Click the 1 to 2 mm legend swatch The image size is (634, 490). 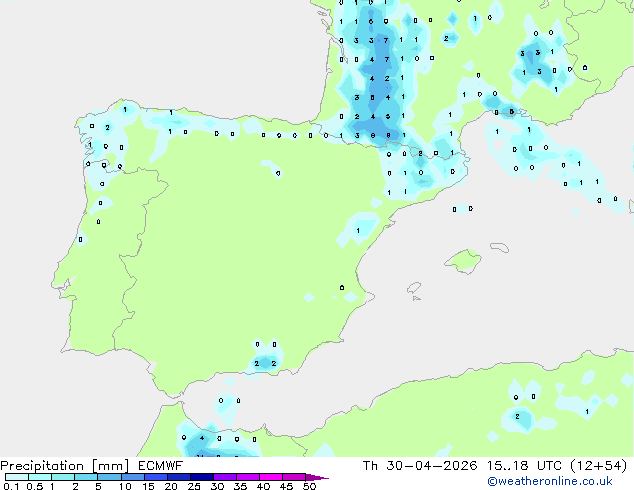63,477
